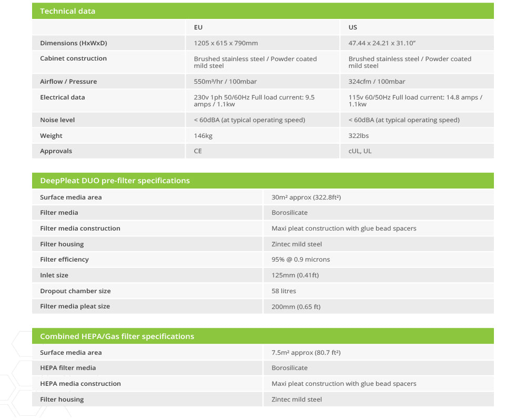This screenshot has width=526, height=420.
Task: Click the US column heading
Action: coord(352,27)
